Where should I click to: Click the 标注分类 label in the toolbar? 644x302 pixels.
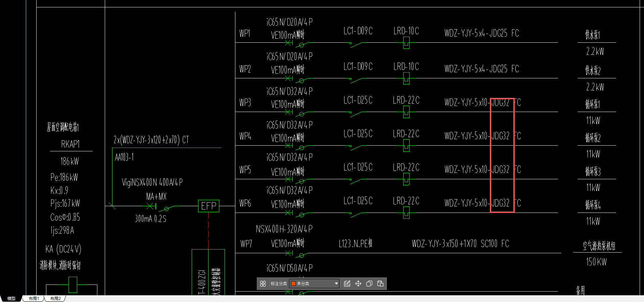coord(279,284)
